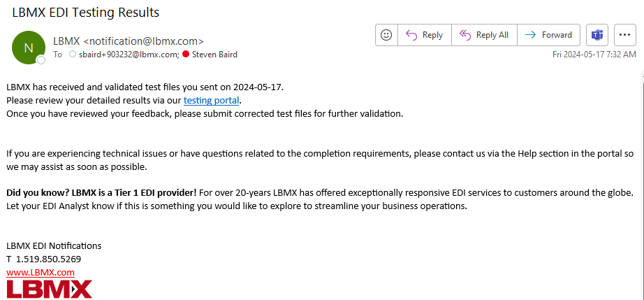Click the red presence dot beside Steven Baird
644x300 pixels.
185,55
